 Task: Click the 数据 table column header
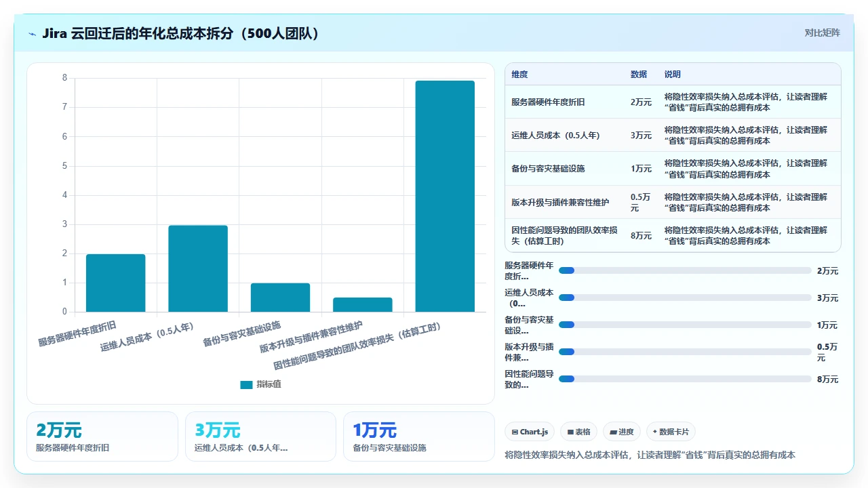(639, 75)
